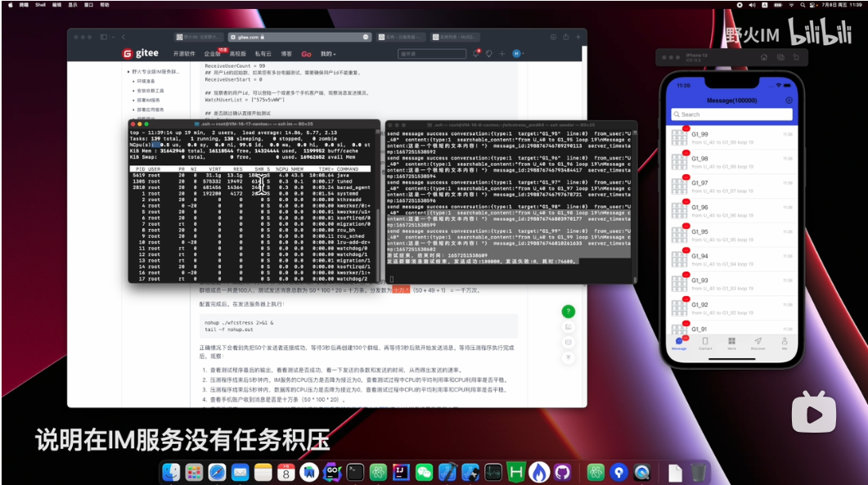Switch to the Me tab in phone
Screen dimensions: 868x485
785,344
